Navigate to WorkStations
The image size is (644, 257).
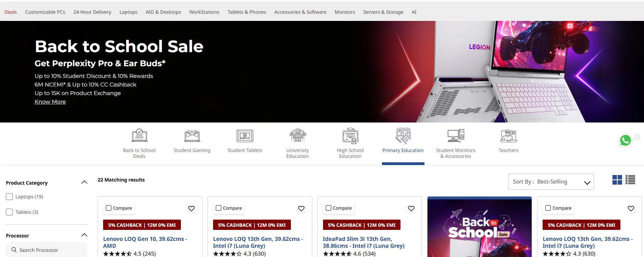(x=204, y=12)
